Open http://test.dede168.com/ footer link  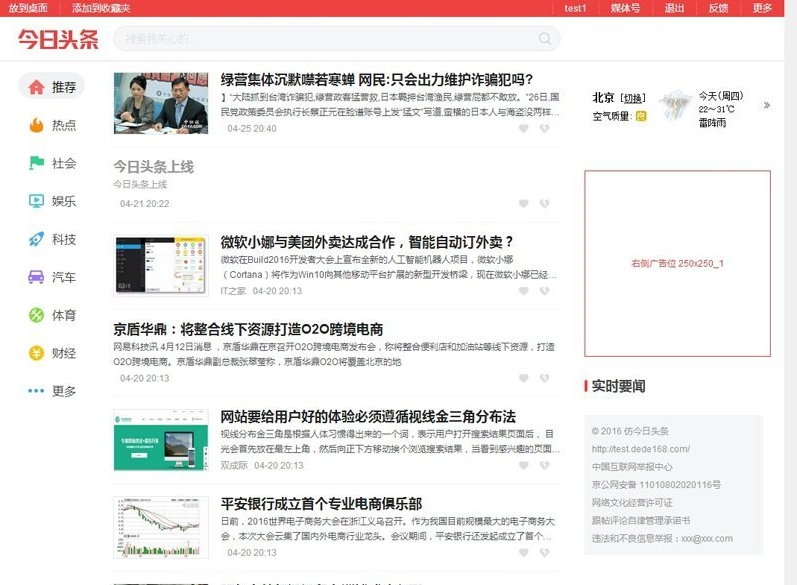[x=640, y=449]
